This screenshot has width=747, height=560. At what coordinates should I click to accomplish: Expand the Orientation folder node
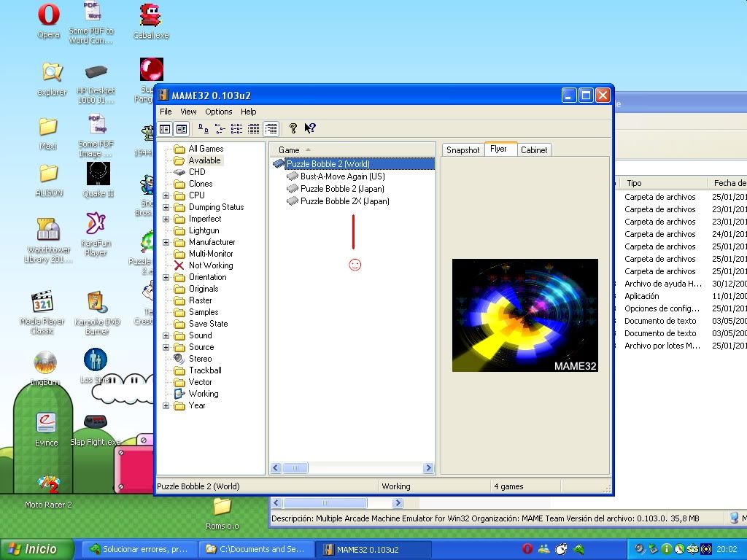(x=166, y=277)
